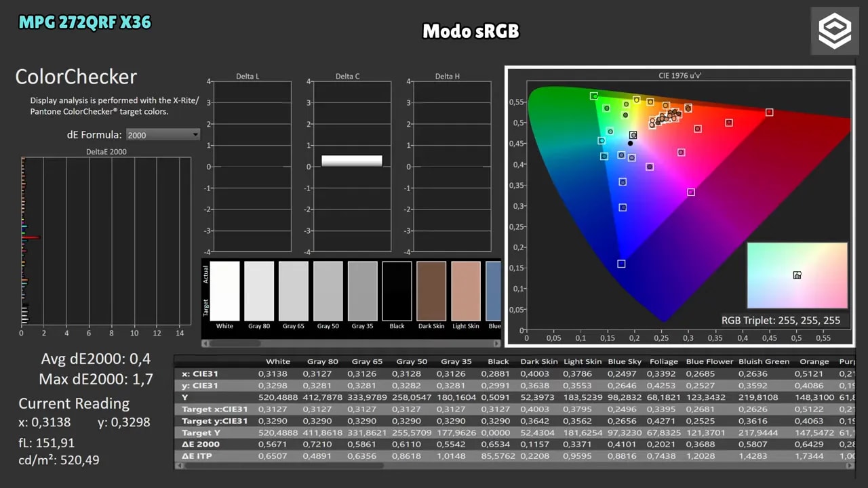This screenshot has height=488, width=868.
Task: Click the cd/m²: 520,49 reading
Action: point(59,460)
